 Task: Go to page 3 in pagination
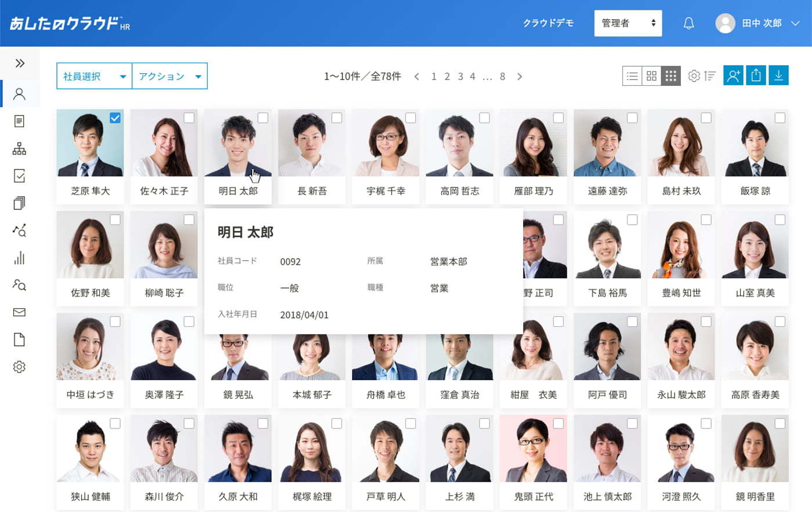coord(460,76)
